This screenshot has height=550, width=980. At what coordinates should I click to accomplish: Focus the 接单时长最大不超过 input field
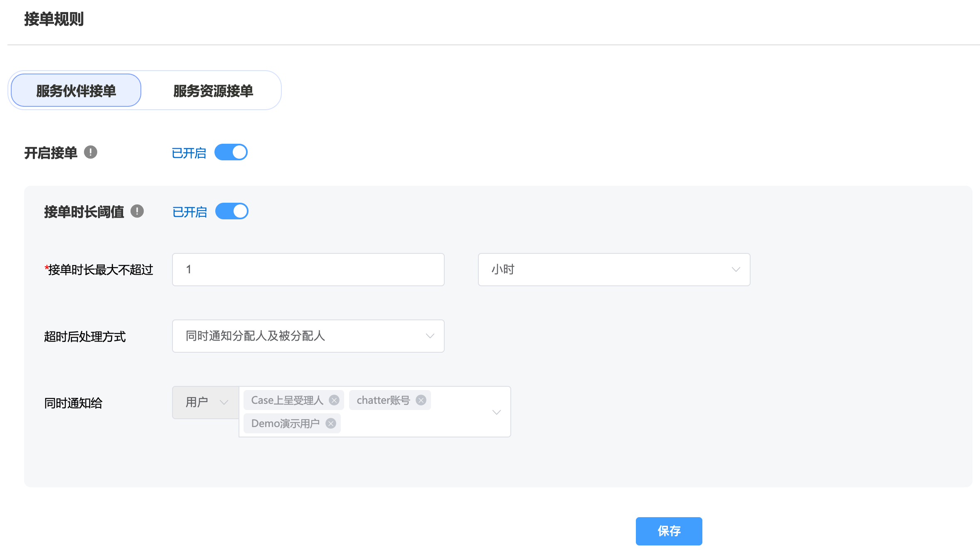pyautogui.click(x=308, y=270)
